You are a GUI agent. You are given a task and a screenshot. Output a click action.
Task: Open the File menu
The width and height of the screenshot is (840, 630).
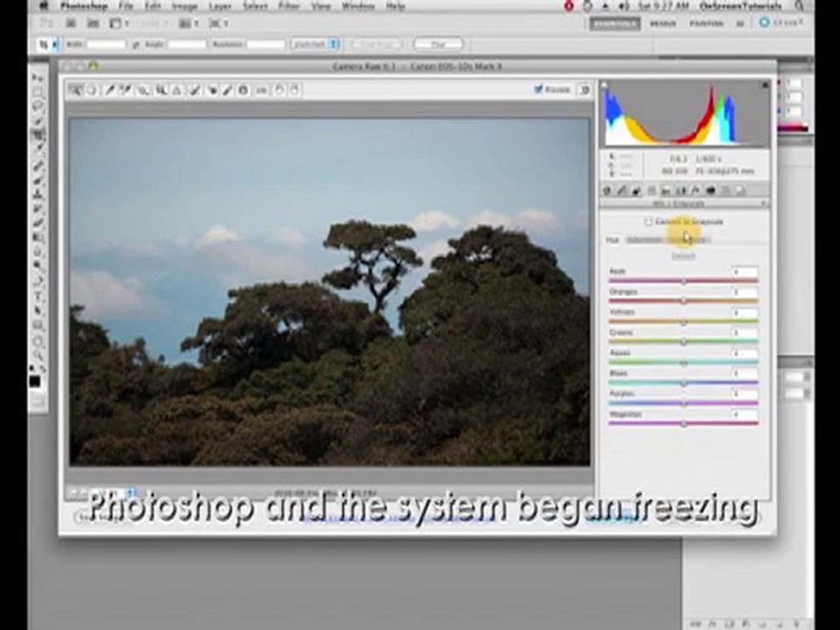pyautogui.click(x=125, y=6)
